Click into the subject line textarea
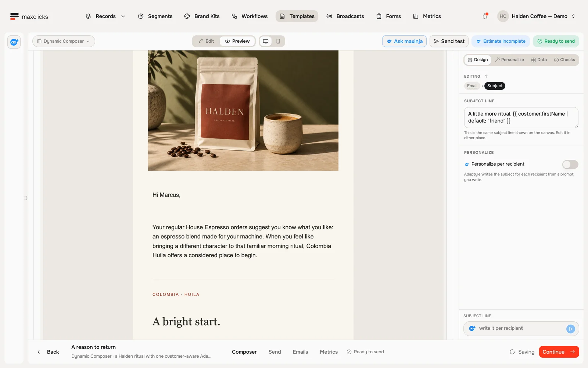Viewport: 588px width, 368px height. (x=521, y=117)
